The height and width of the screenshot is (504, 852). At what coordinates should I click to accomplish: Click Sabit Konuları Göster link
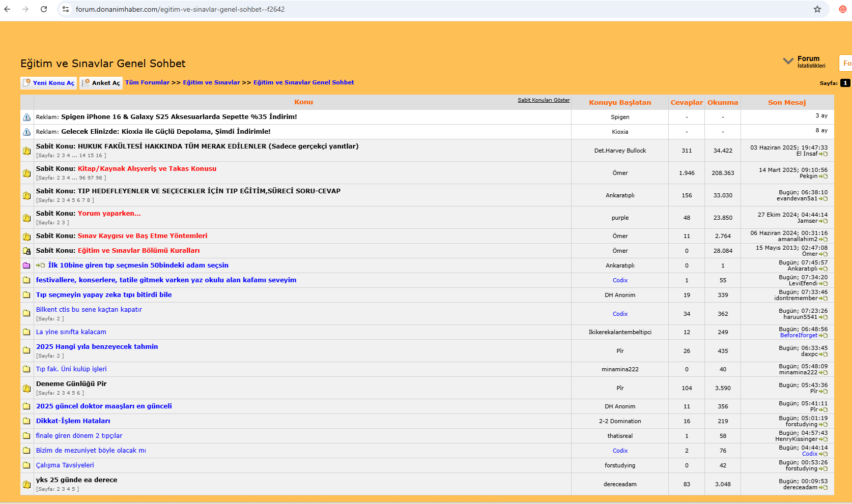click(544, 100)
